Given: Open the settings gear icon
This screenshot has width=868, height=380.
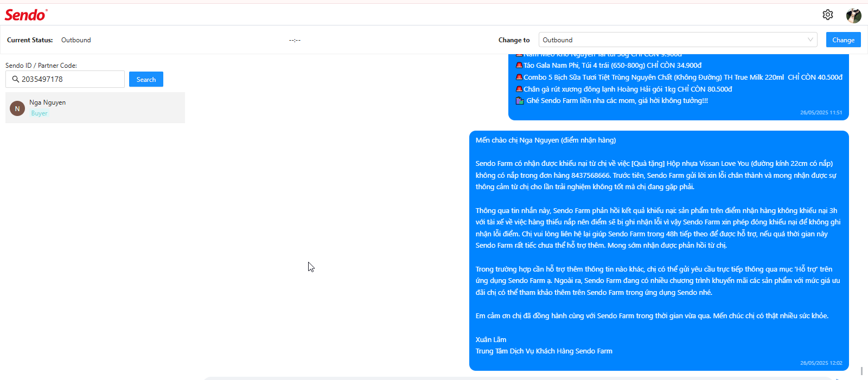Looking at the screenshot, I should pos(827,15).
